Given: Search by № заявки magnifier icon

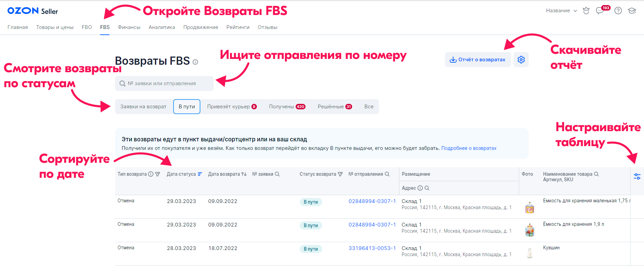Looking at the screenshot, I should pos(277,174).
